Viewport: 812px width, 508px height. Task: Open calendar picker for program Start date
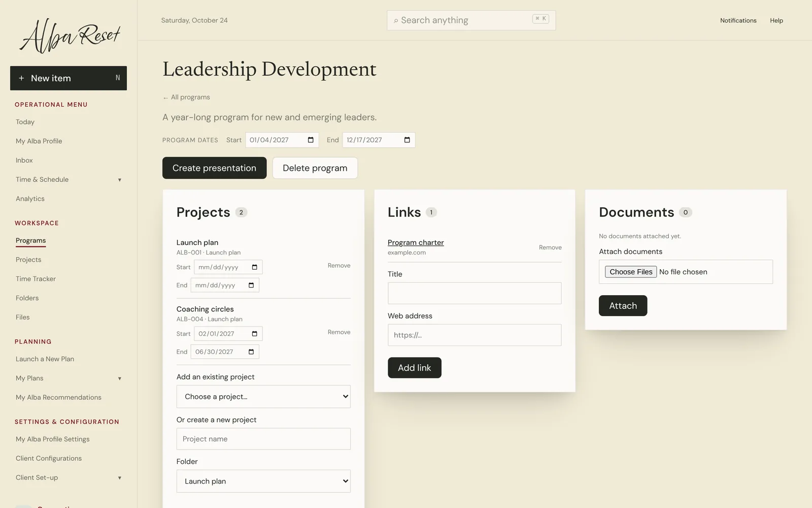(x=311, y=140)
